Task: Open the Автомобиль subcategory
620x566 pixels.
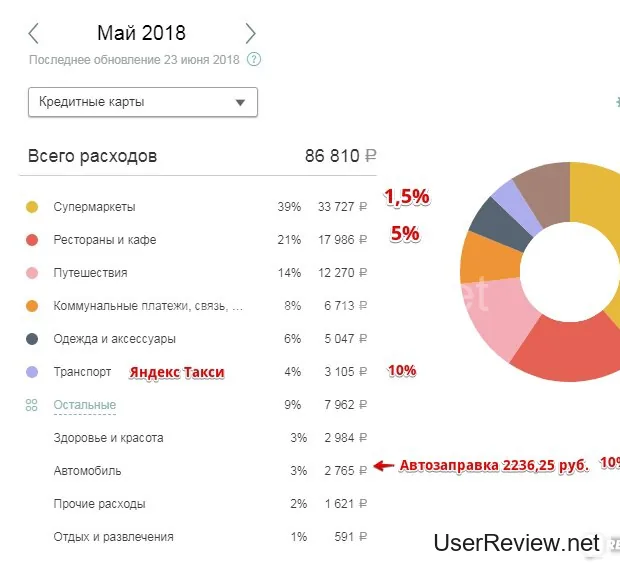Action: pyautogui.click(x=86, y=470)
